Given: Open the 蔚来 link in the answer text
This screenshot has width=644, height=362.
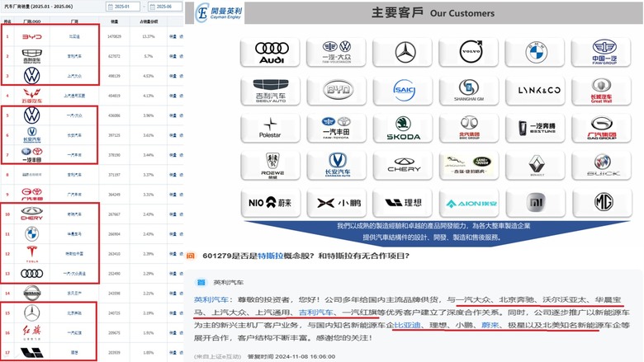Looking at the screenshot, I should pos(490,325).
